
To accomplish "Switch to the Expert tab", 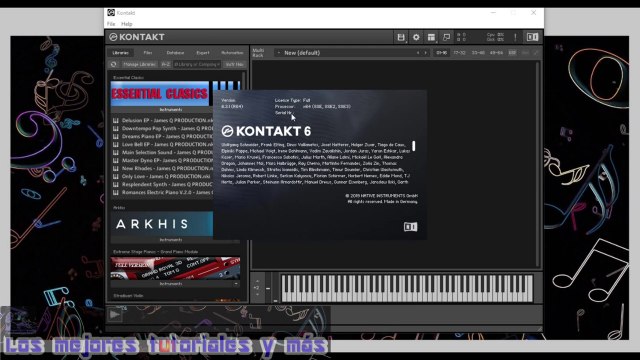I will click(x=203, y=53).
